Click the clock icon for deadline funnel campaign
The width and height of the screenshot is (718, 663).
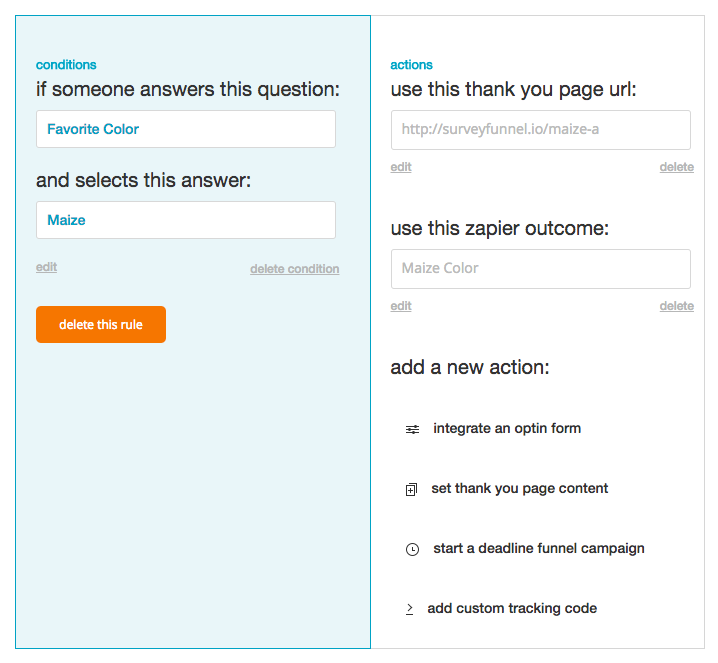pyautogui.click(x=412, y=550)
